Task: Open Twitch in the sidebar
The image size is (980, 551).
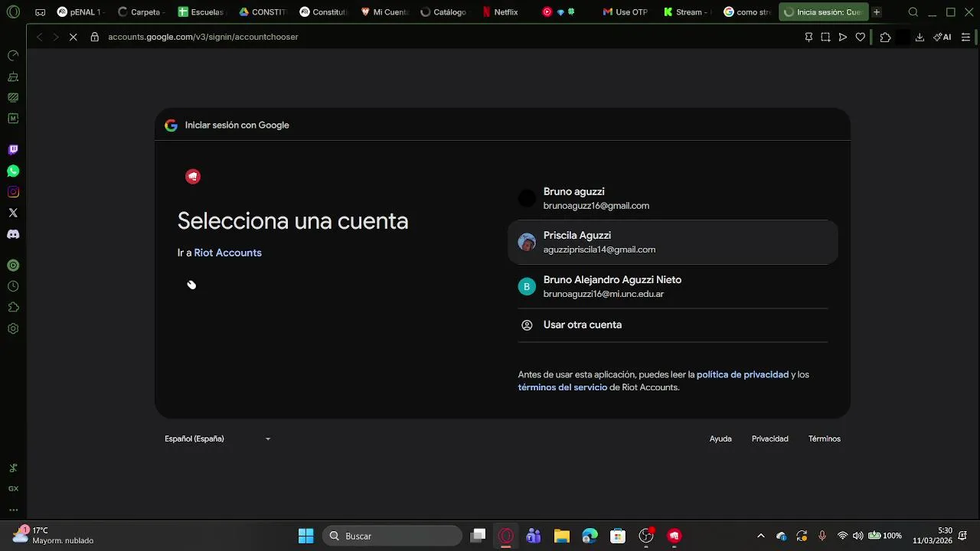Action: tap(13, 150)
